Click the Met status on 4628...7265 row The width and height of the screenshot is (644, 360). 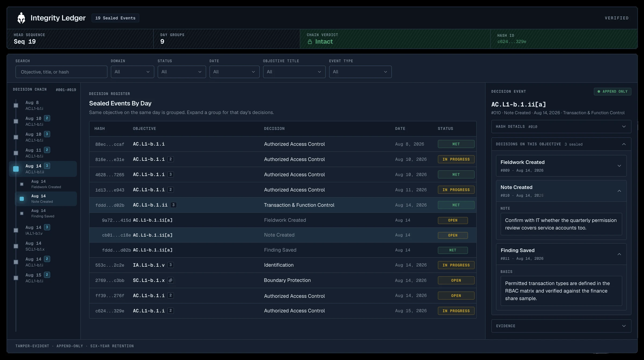point(456,175)
